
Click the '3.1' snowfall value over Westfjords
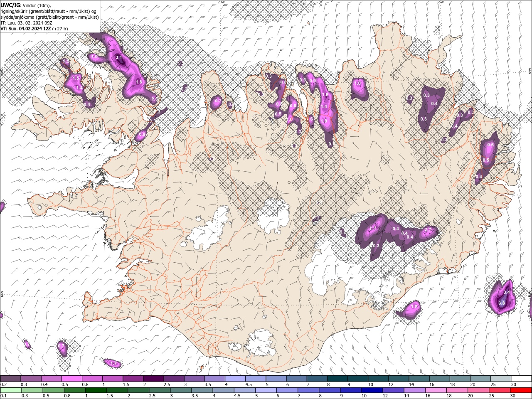tap(118, 57)
